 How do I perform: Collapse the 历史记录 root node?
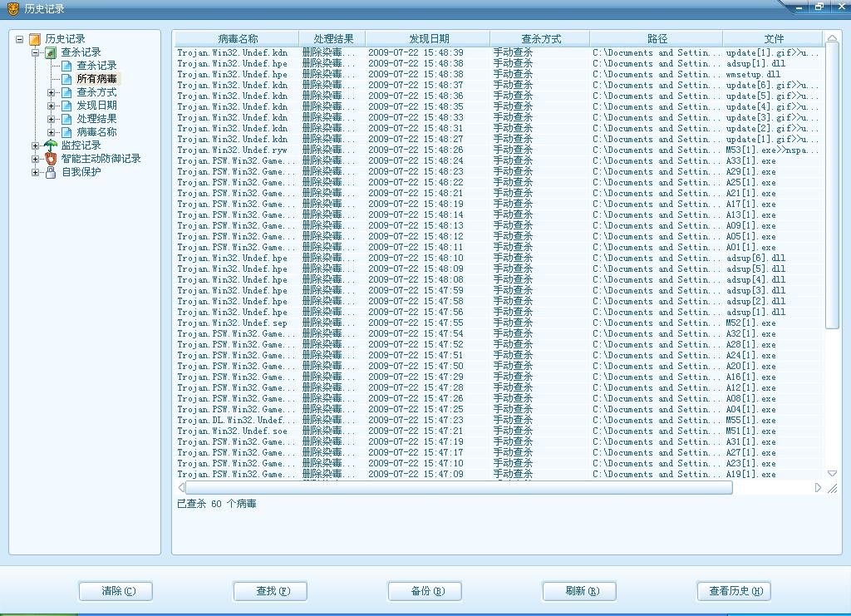tap(20, 39)
